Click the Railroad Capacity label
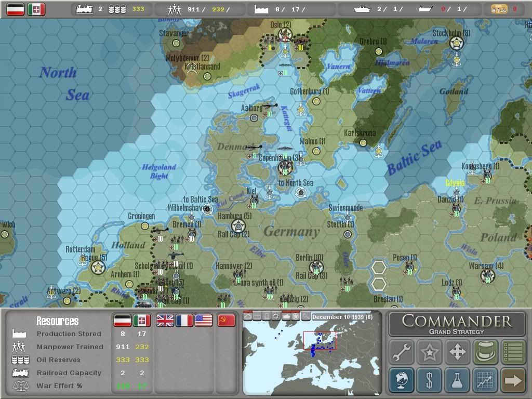 [69, 373]
